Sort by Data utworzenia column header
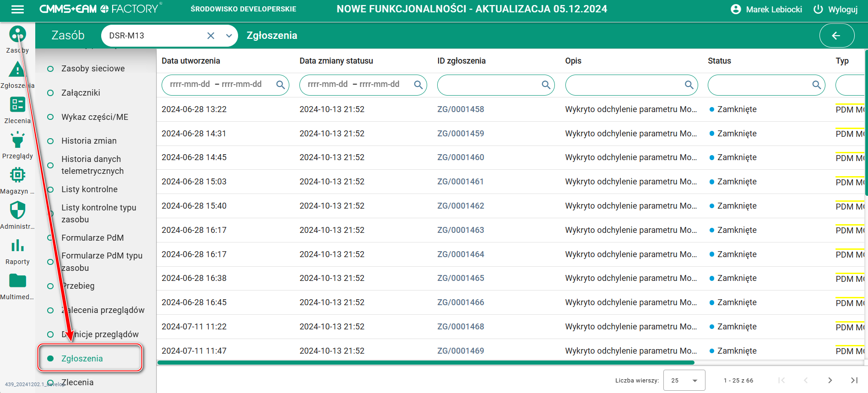 tap(191, 61)
